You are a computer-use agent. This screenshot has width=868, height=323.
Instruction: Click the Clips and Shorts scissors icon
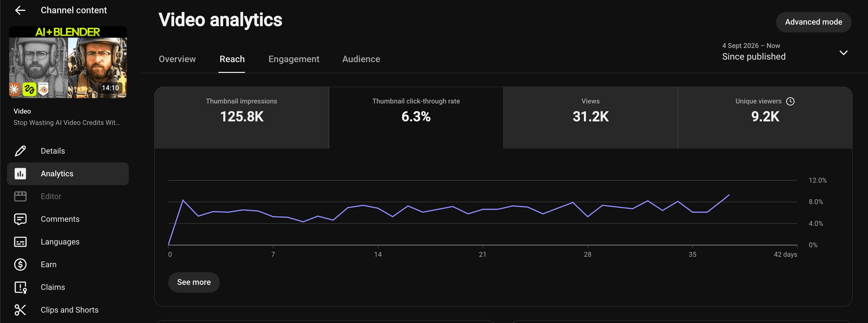(20, 310)
